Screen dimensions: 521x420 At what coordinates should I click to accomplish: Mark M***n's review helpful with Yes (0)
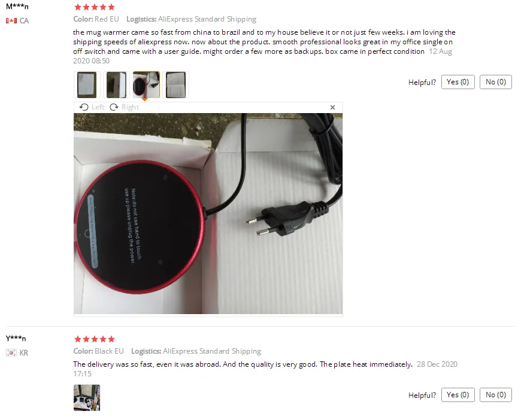coord(458,82)
